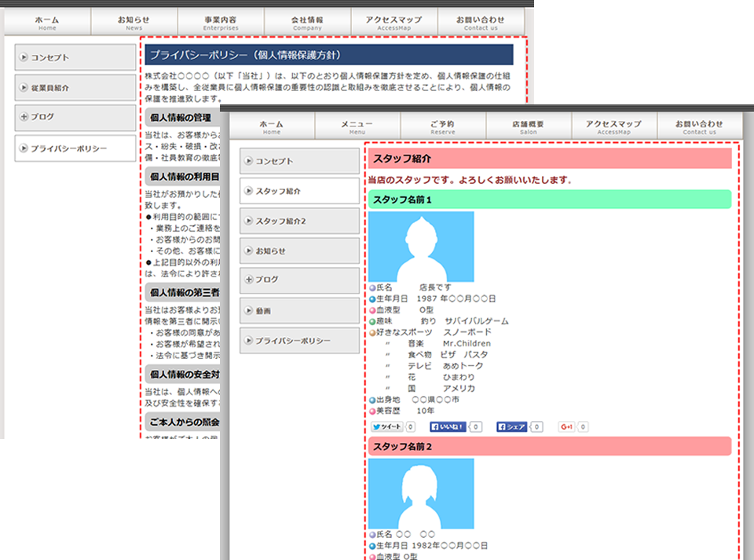Click the G+1 Google Plus button
Screen dimensions: 754x560
tap(566, 426)
